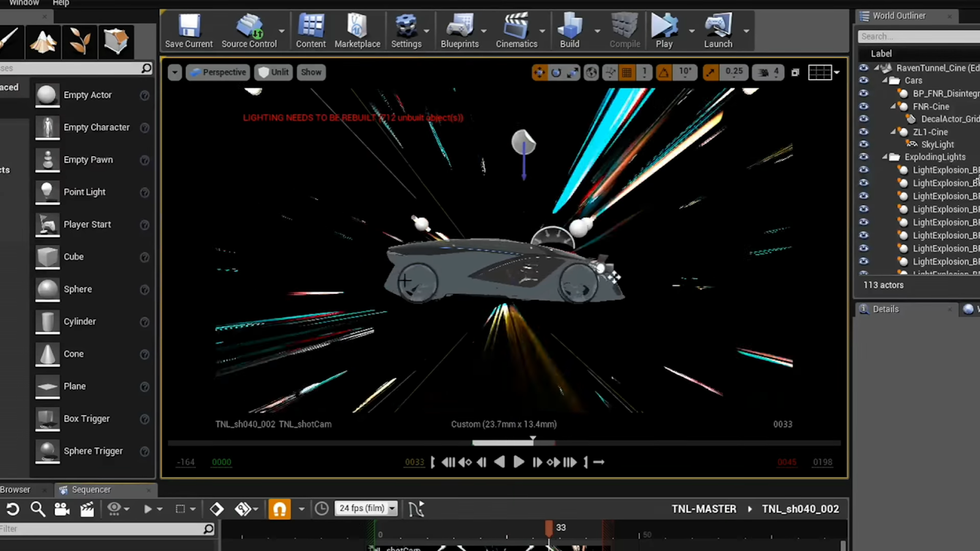Click the Build toolbar icon
The image size is (980, 551).
(570, 31)
